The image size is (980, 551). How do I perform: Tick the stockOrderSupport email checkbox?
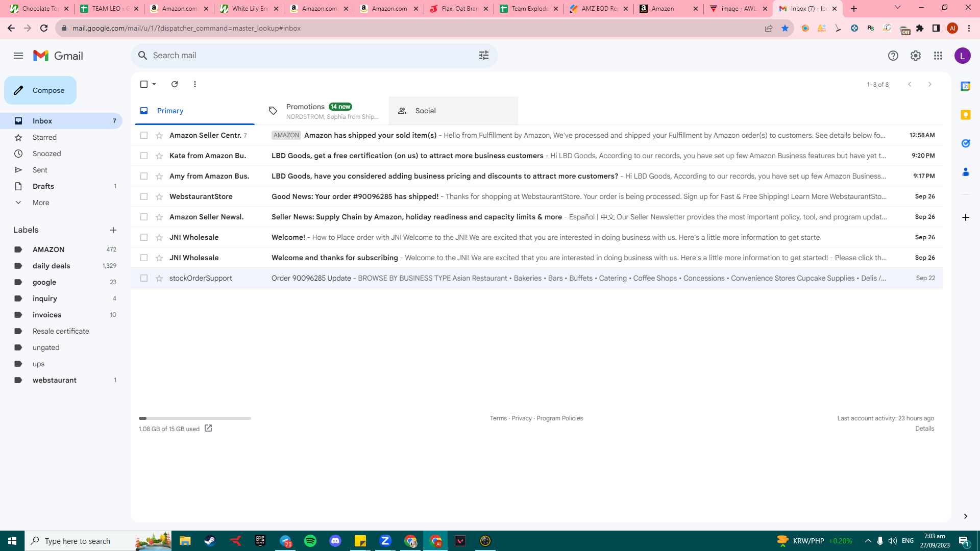(x=144, y=278)
